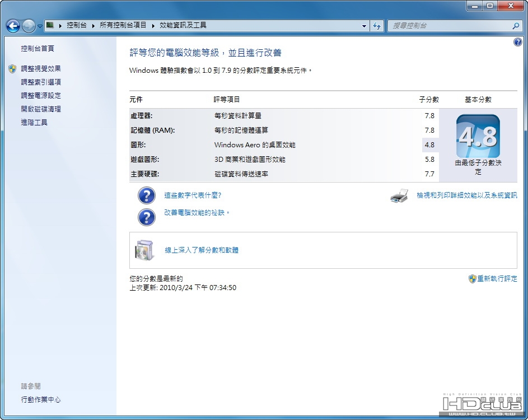Open 調整索引選項 link
Screen dimensions: 528x420
(41, 82)
